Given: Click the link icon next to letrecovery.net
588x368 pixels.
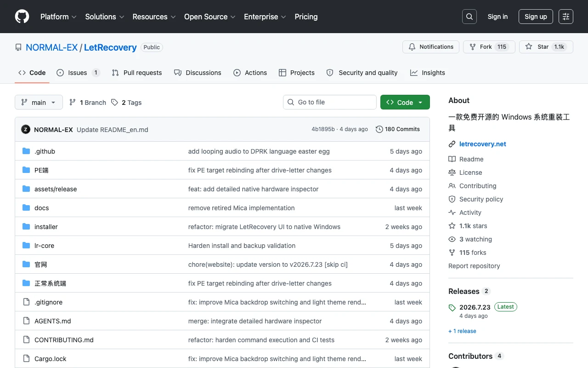Looking at the screenshot, I should [452, 144].
